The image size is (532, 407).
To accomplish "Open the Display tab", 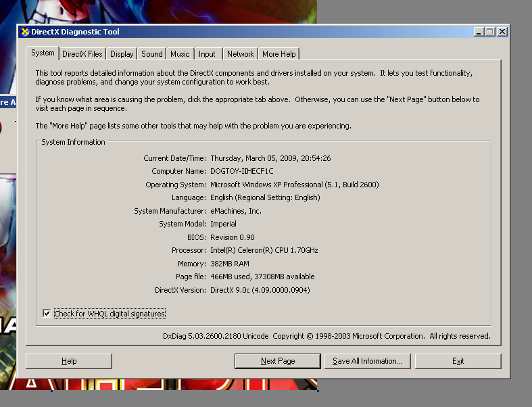I will 122,54.
